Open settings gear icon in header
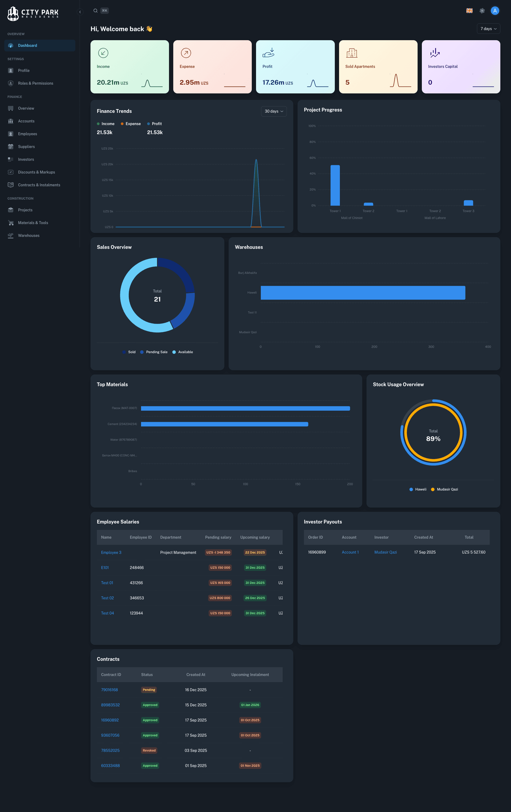 (x=482, y=11)
